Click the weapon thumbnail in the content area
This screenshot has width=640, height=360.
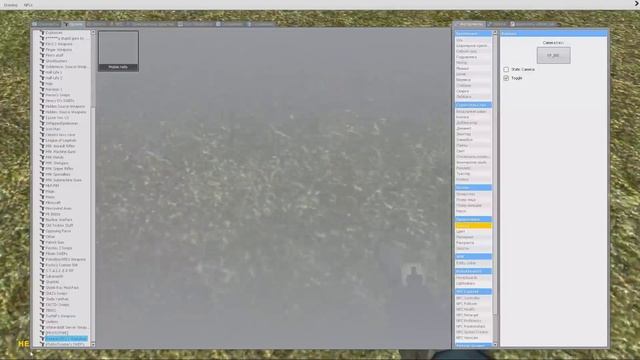click(x=118, y=51)
